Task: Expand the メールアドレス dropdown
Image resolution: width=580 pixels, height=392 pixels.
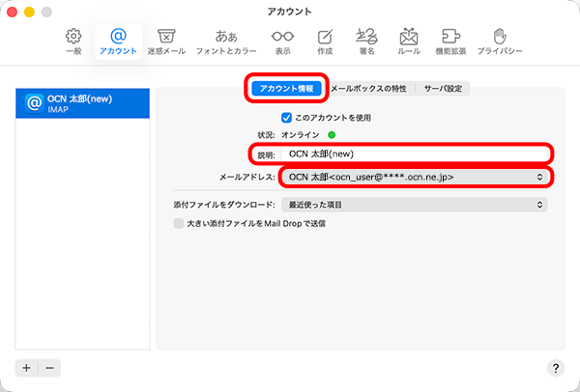Action: [415, 178]
